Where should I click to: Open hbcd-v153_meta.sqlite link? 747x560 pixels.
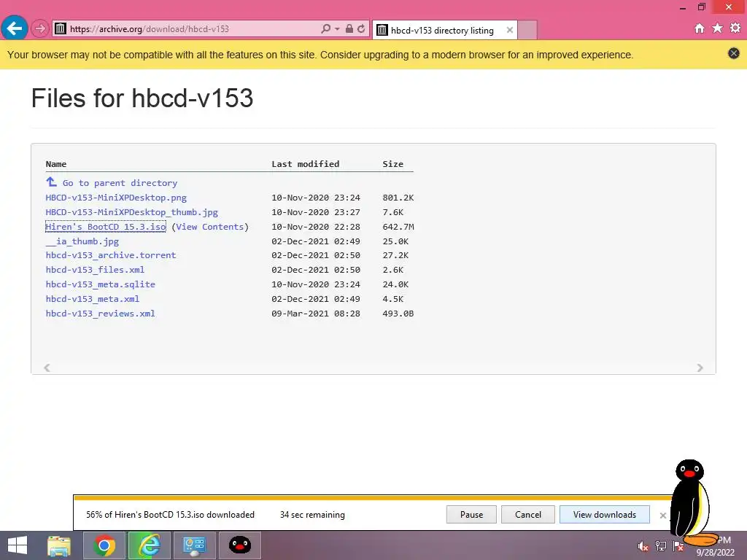[x=101, y=284]
